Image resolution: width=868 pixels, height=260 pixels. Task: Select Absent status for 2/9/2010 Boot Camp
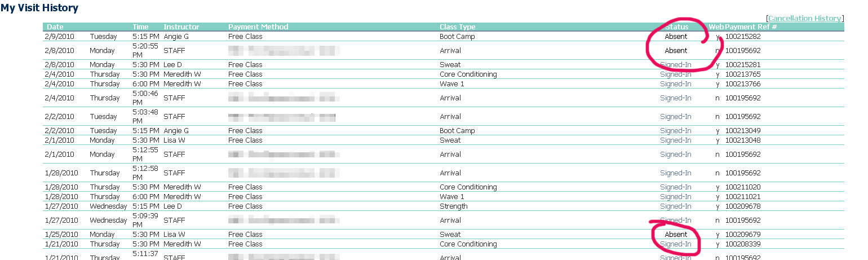pos(676,37)
